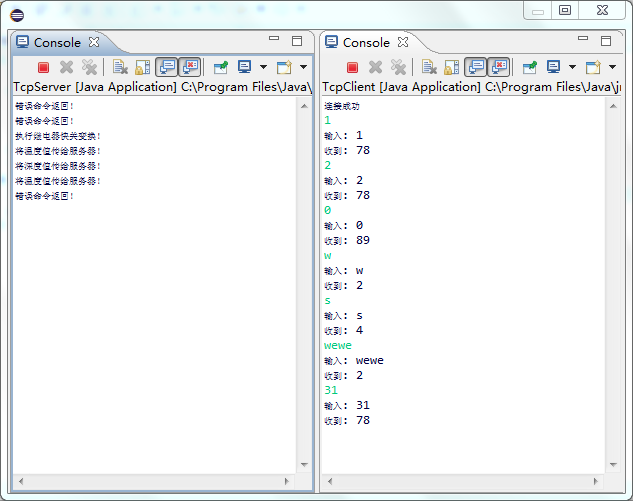Viewport: 633px width, 501px height.
Task: Click scroll up arrow in TcpServer console
Action: pos(304,106)
